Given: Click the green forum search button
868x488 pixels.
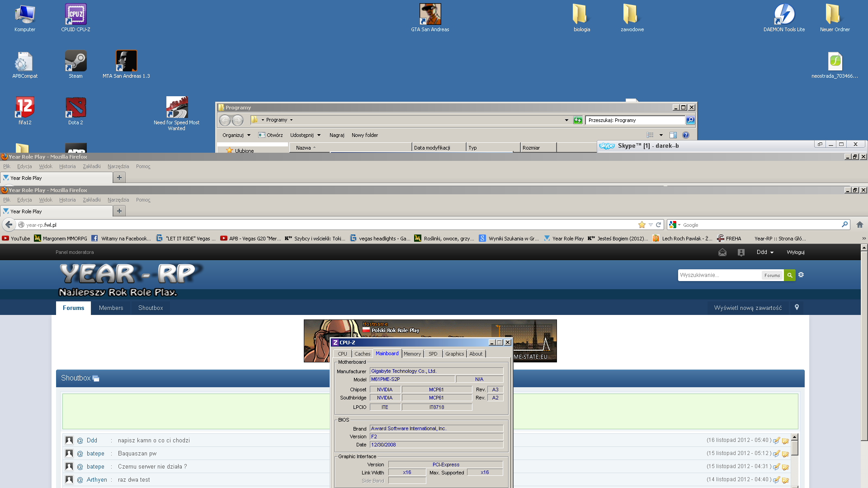Looking at the screenshot, I should 790,275.
